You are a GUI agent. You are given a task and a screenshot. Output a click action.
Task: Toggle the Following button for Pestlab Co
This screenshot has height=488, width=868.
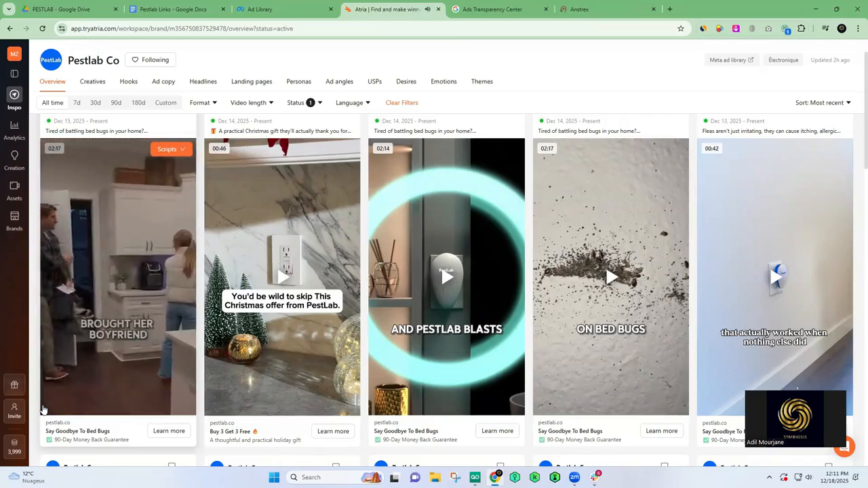pos(150,60)
